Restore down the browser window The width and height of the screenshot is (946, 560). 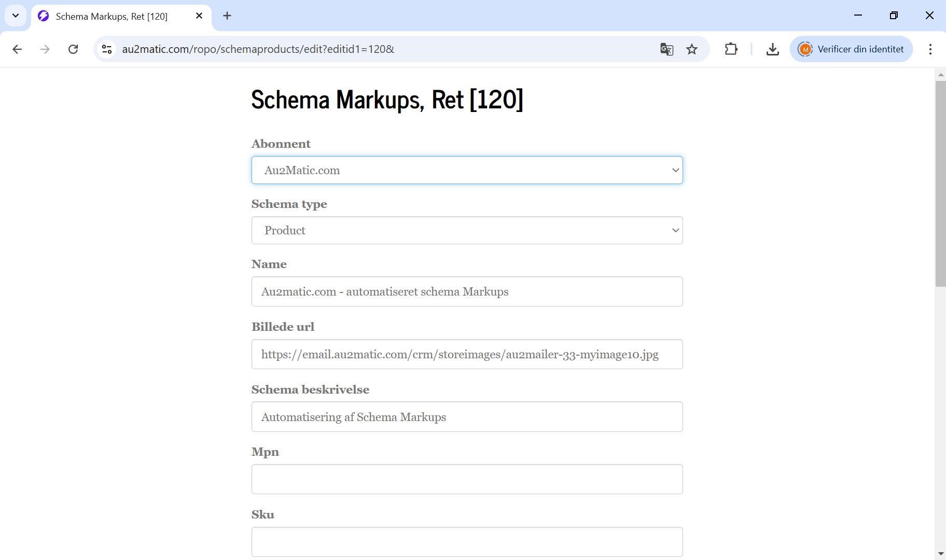click(894, 16)
